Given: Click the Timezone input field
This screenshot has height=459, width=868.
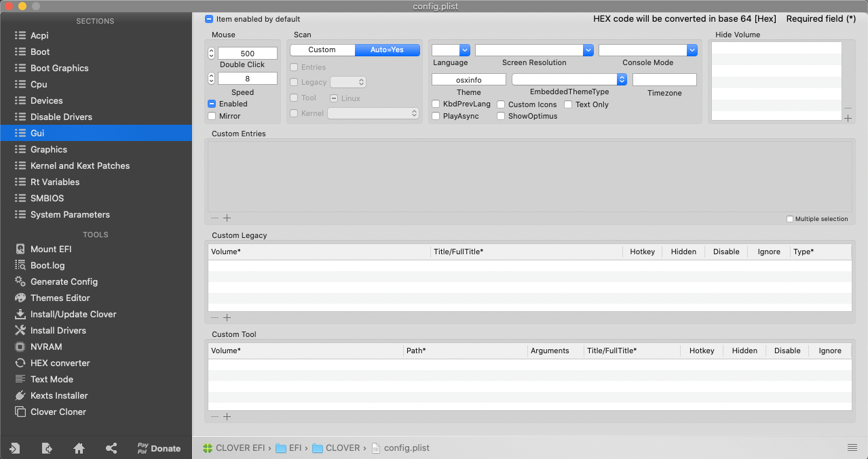Looking at the screenshot, I should (x=664, y=80).
